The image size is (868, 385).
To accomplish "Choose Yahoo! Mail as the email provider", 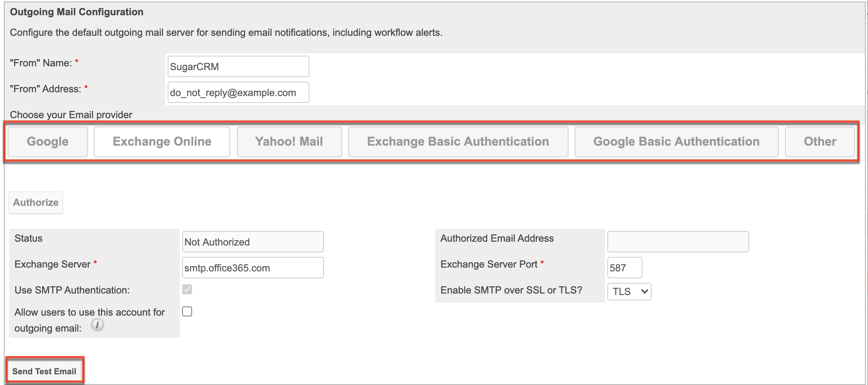I will 289,141.
